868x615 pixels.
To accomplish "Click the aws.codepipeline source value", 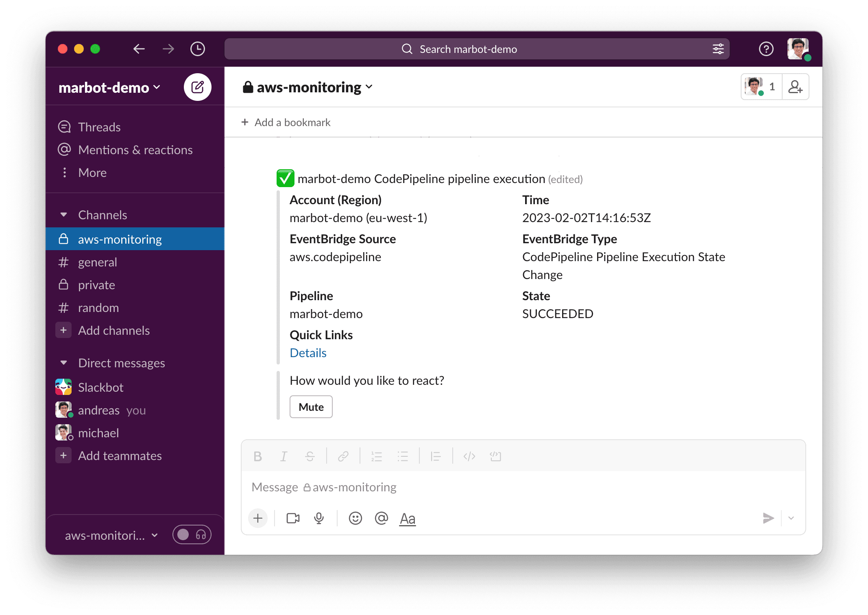I will point(335,257).
